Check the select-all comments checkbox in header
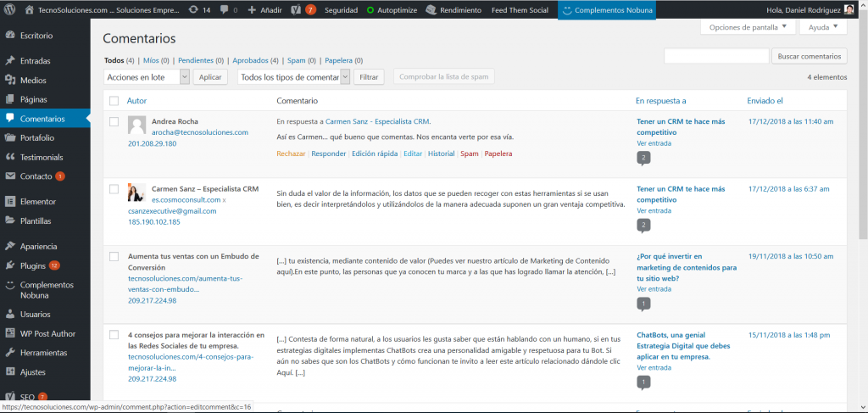The image size is (868, 413). click(114, 101)
